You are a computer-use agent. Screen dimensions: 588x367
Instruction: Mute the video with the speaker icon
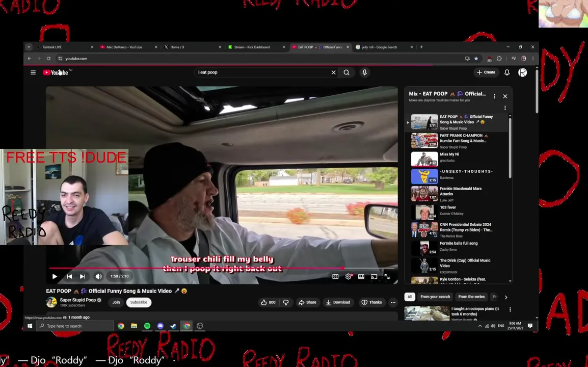(x=98, y=276)
